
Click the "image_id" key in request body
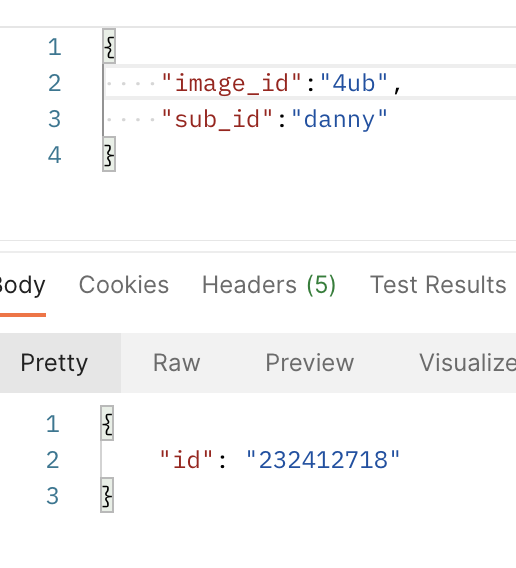click(231, 84)
